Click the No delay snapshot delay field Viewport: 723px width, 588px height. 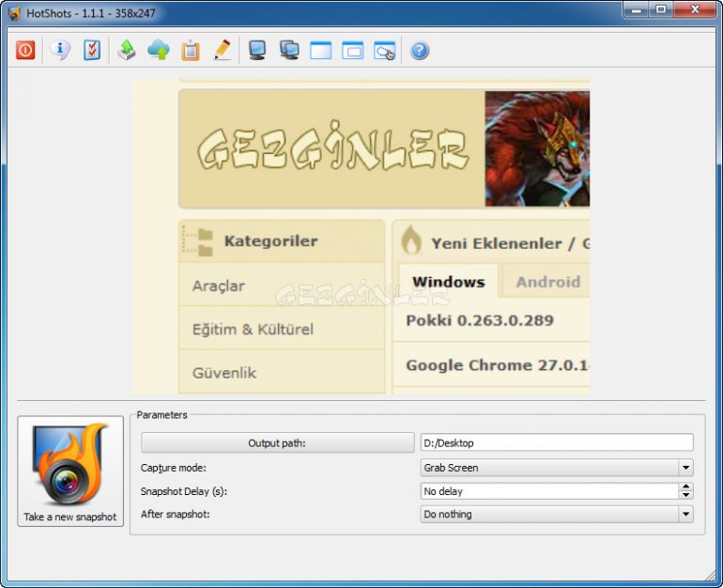point(549,491)
